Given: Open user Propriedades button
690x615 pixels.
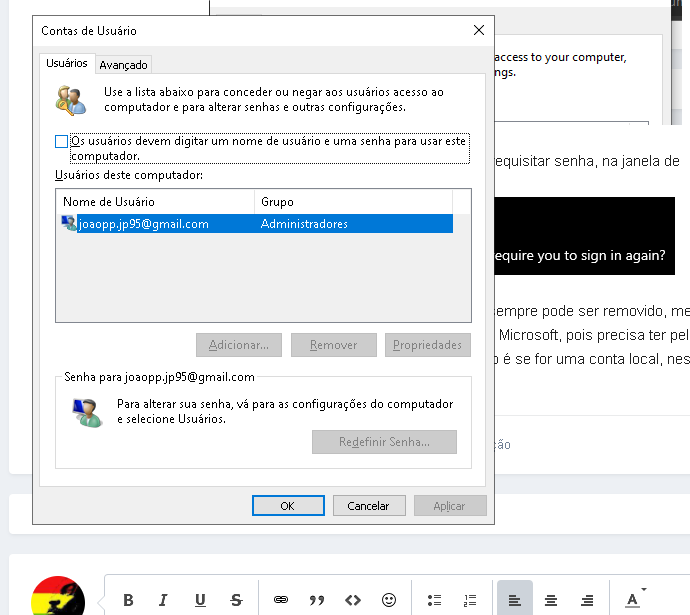Looking at the screenshot, I should pyautogui.click(x=428, y=345).
